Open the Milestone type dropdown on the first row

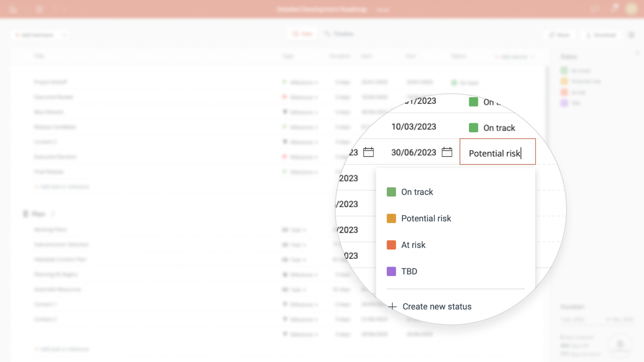tap(301, 82)
